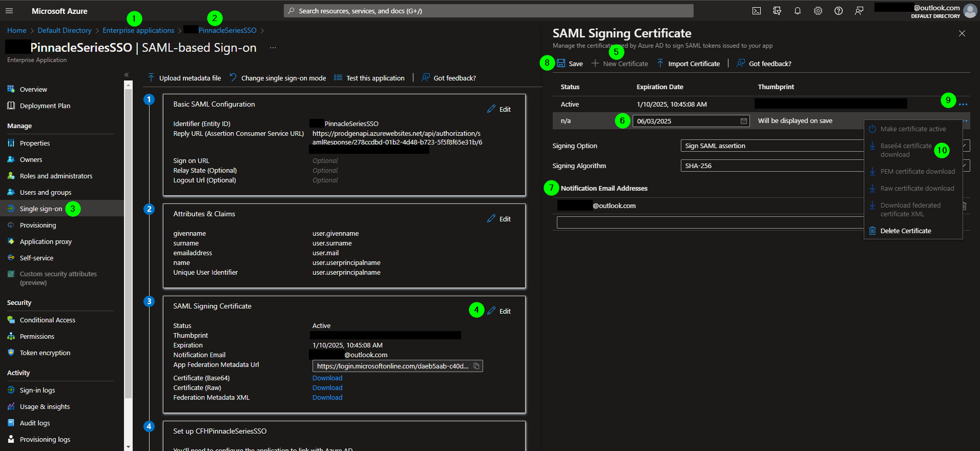
Task: Focus the portal search box
Action: click(x=489, y=11)
